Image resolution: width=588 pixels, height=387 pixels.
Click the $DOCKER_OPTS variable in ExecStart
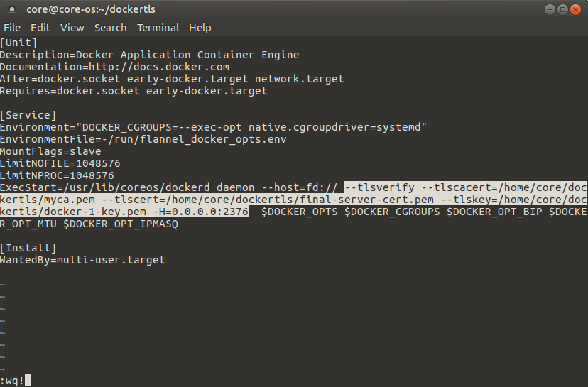pyautogui.click(x=299, y=212)
